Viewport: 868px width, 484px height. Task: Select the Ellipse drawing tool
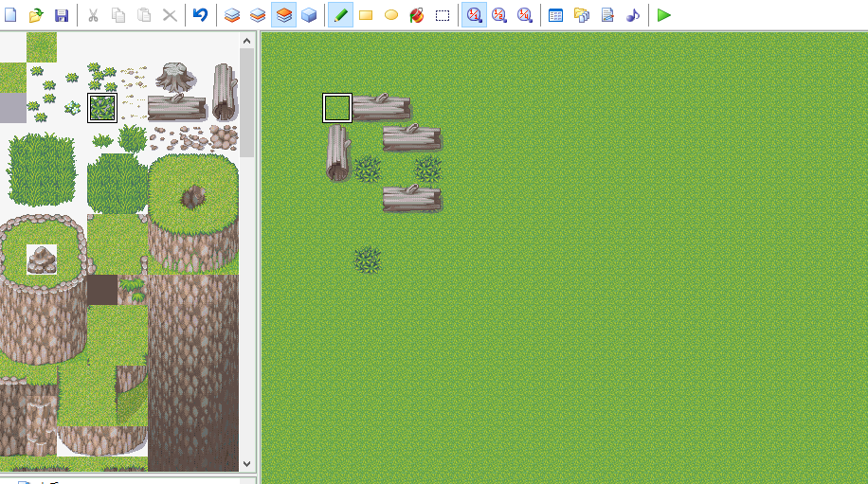point(390,15)
